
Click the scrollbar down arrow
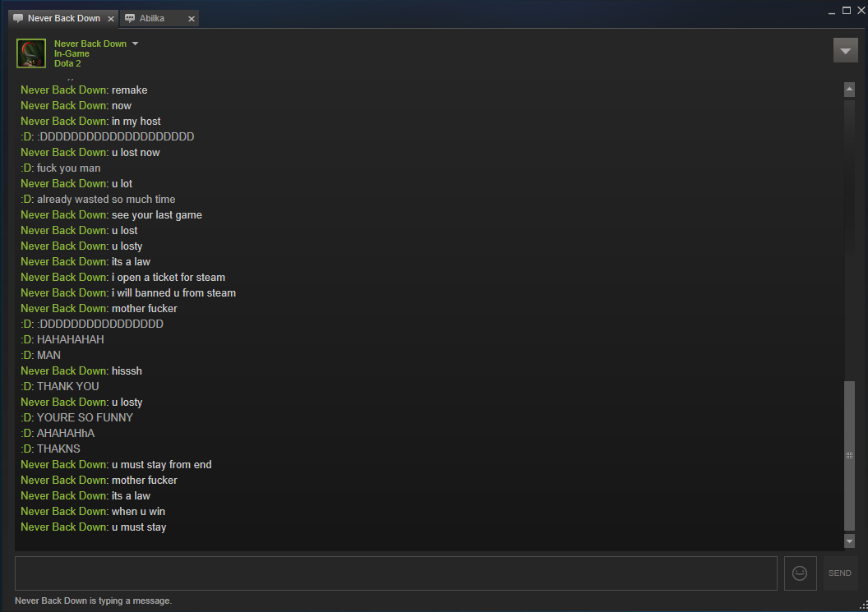click(850, 541)
